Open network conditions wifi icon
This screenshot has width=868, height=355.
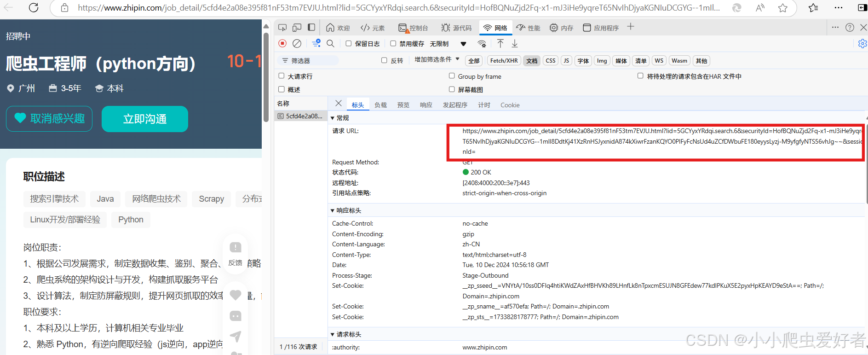pos(482,44)
